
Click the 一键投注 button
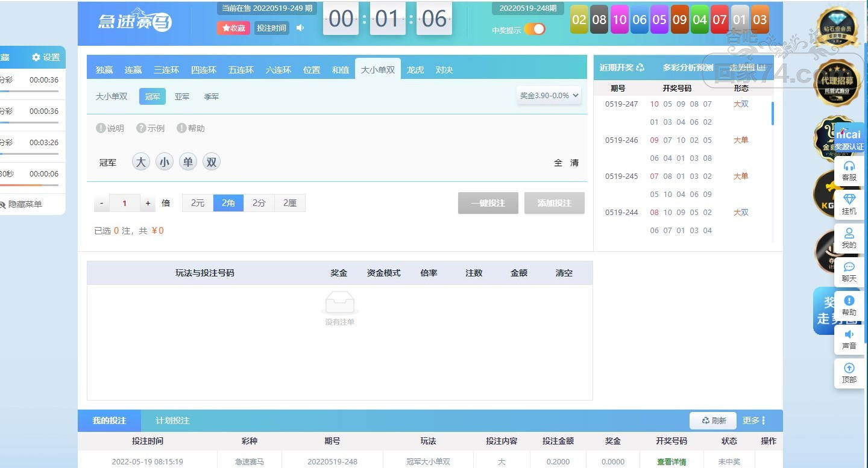click(x=488, y=203)
